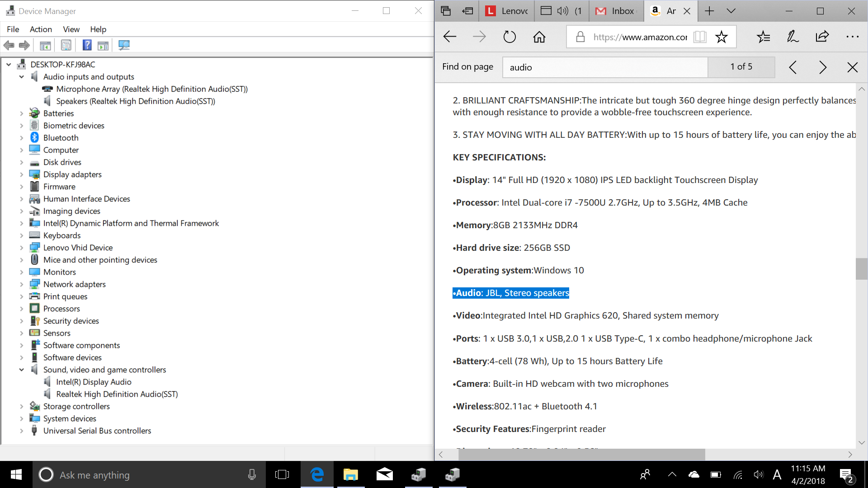The width and height of the screenshot is (868, 488).
Task: Expand the Batteries category
Action: 21,113
